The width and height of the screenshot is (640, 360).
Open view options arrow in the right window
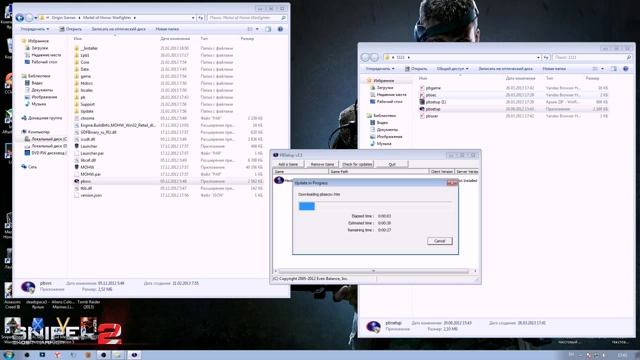(x=602, y=69)
